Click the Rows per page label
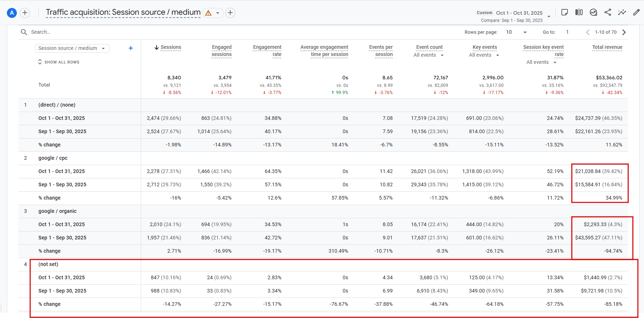Screen dimensions: 644x318 (x=481, y=32)
